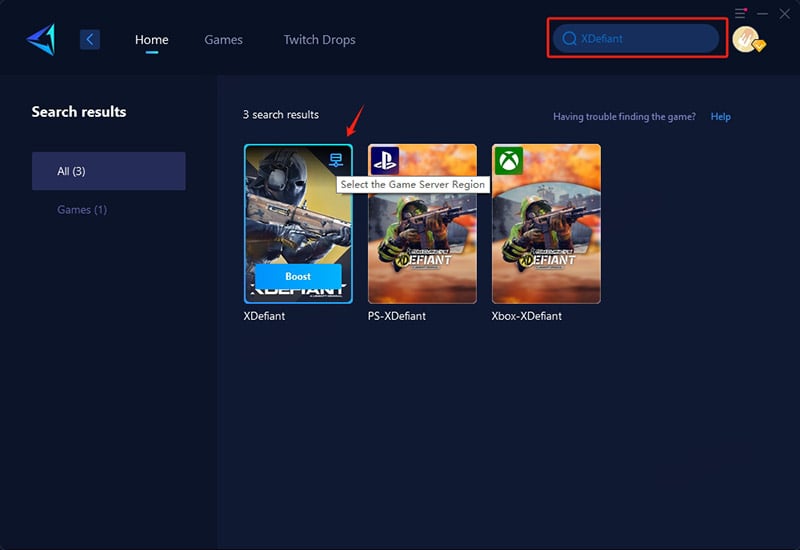This screenshot has width=800, height=550.
Task: Click the XDefiant search input field
Action: coord(636,39)
